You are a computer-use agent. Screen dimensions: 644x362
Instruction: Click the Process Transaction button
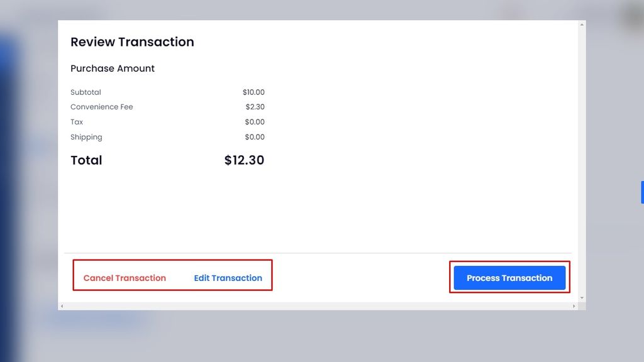click(509, 278)
